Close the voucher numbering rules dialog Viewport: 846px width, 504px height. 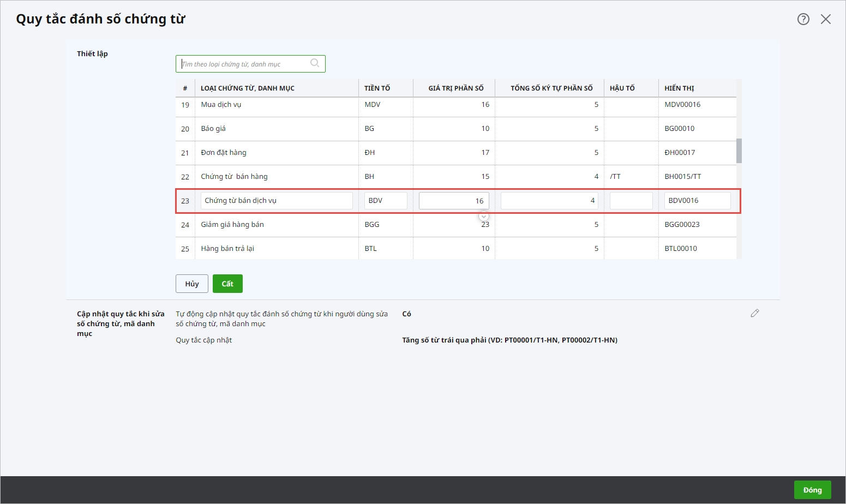(826, 19)
